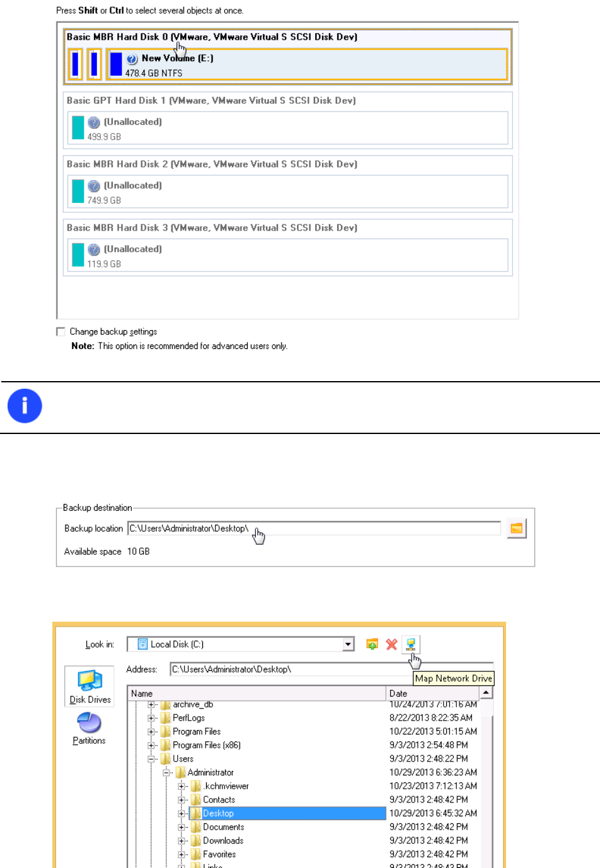Click the red Delete icon
600x868 pixels.
tap(391, 644)
